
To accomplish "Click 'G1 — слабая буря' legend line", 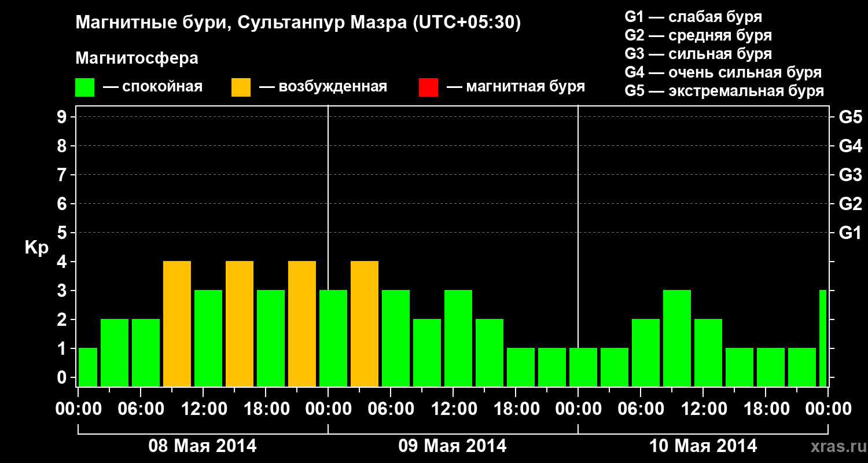I will coord(693,17).
